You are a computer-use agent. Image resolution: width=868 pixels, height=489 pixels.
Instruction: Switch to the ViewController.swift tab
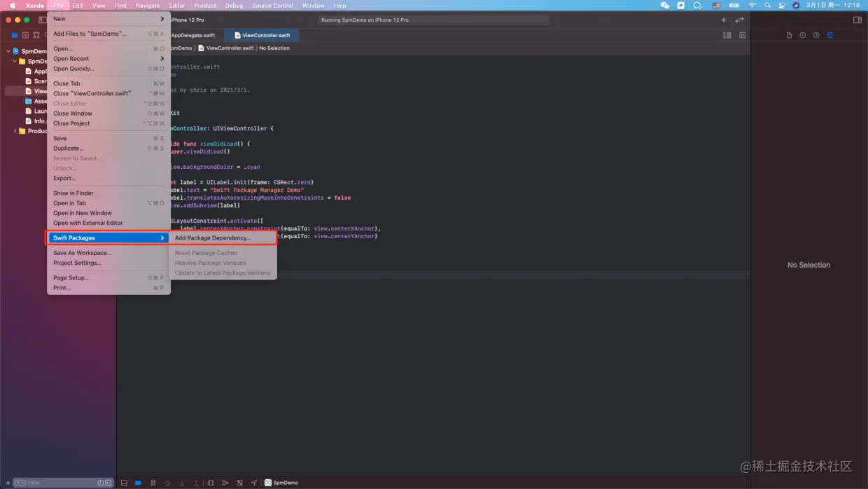point(262,35)
